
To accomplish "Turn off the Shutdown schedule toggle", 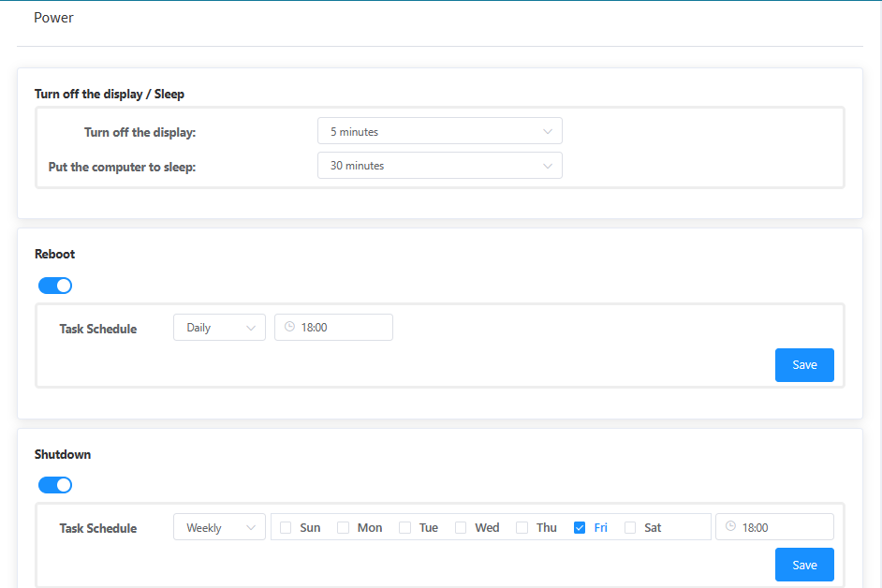I will [55, 485].
